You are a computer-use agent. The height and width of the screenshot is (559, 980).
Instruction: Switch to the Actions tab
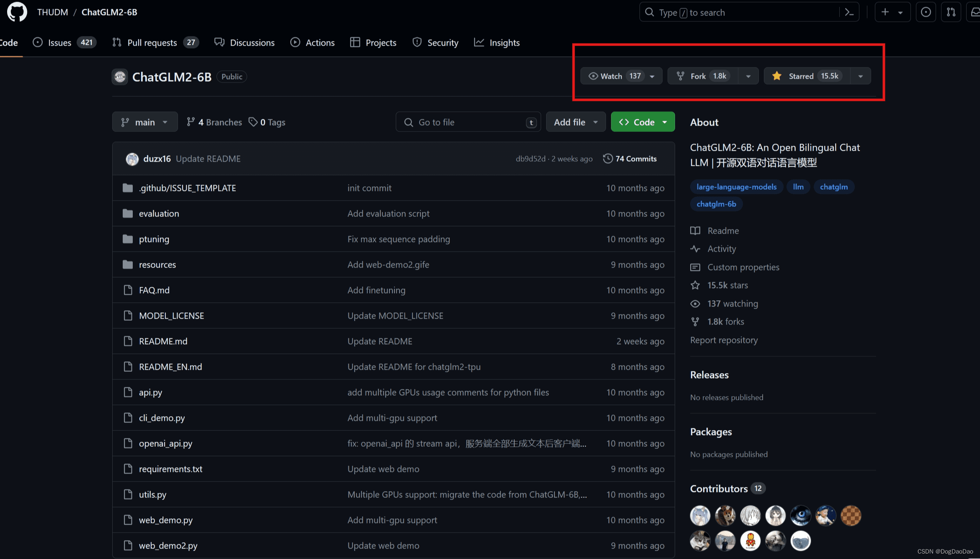[x=312, y=43]
